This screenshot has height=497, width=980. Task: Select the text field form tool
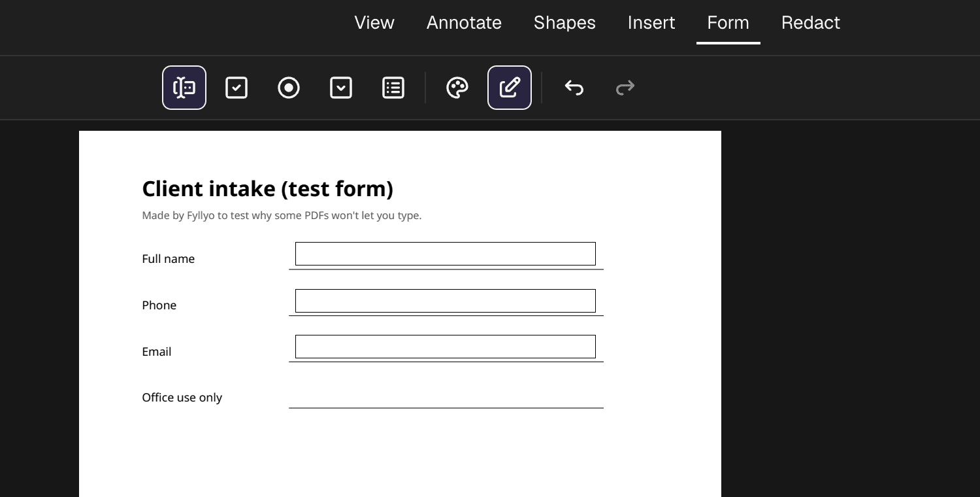[x=184, y=88]
